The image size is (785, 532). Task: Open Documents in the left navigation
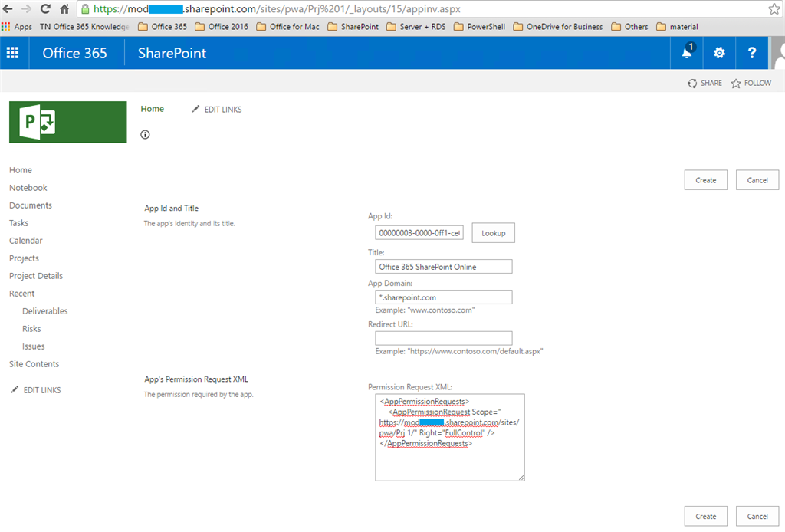coord(31,205)
